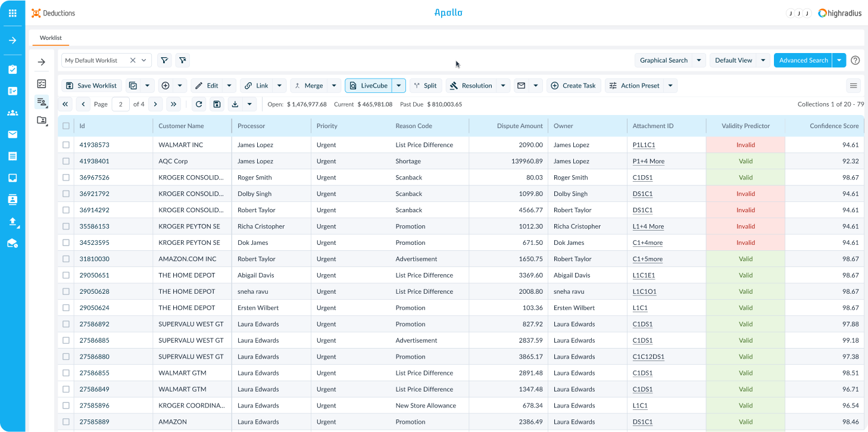Select checkbox for row 41938573
This screenshot has height=432, width=868.
tap(66, 145)
